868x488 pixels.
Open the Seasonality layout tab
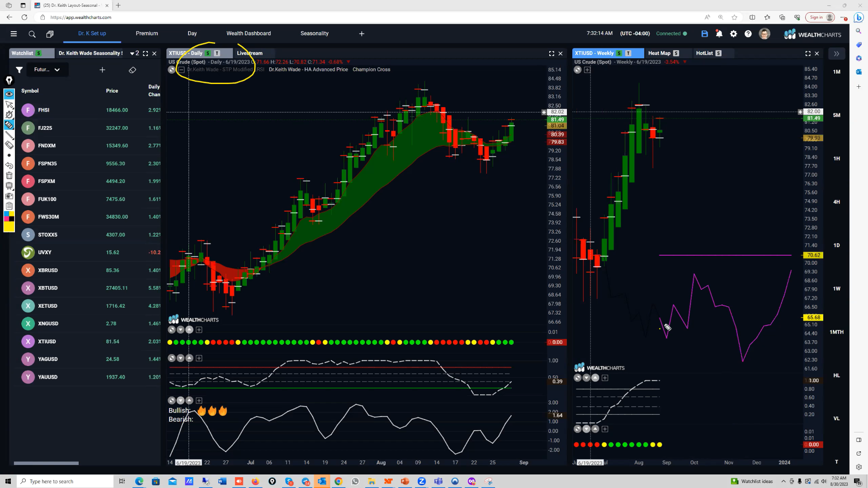pyautogui.click(x=315, y=33)
